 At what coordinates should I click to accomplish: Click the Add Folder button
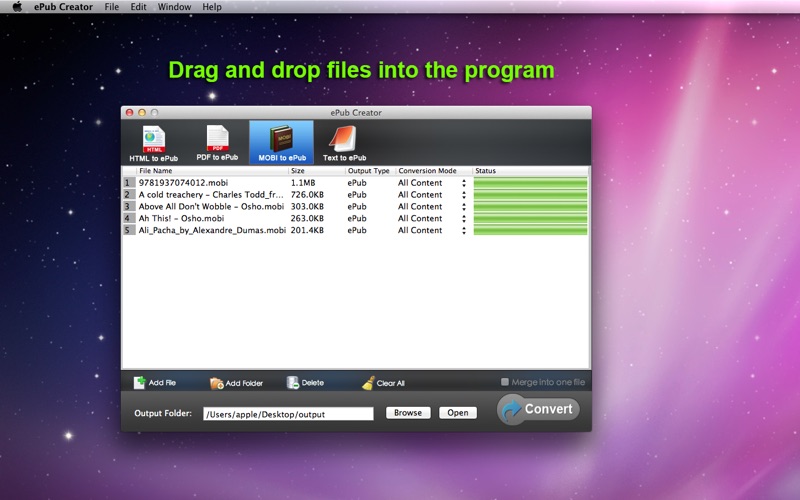click(x=236, y=383)
